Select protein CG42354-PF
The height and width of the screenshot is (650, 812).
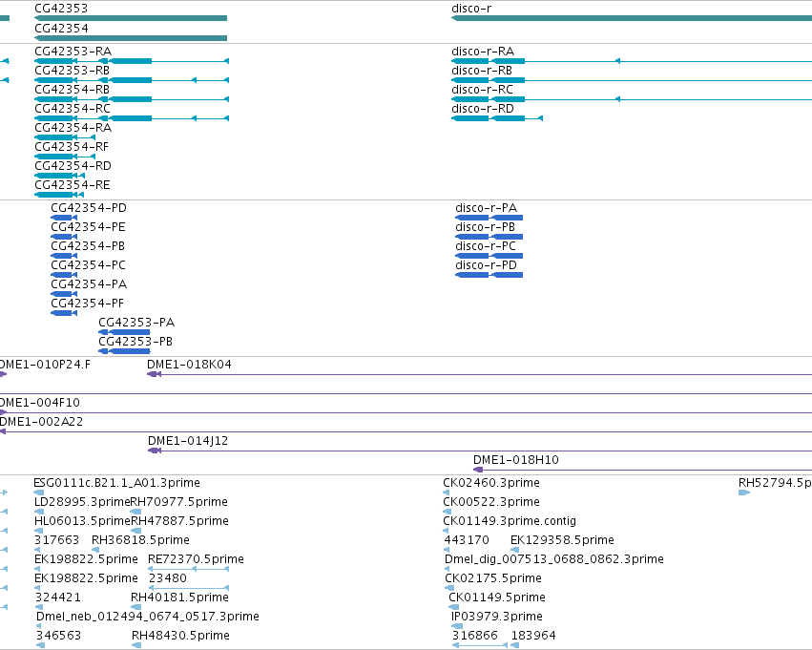88,304
